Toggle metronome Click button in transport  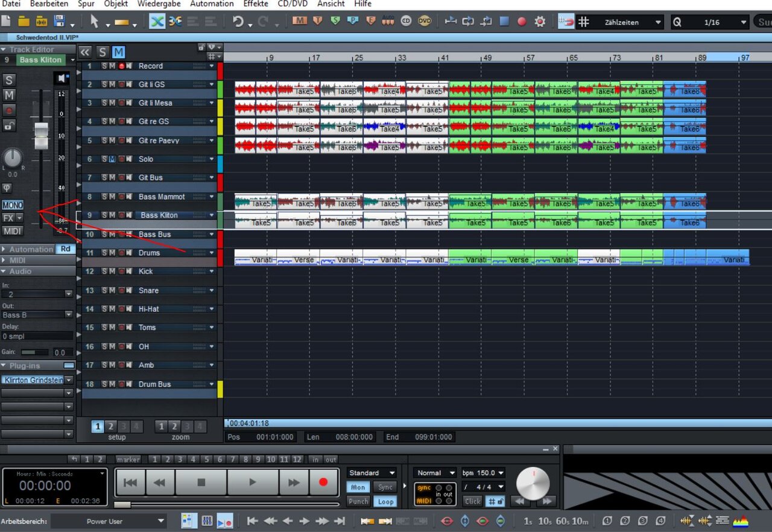coord(473,501)
